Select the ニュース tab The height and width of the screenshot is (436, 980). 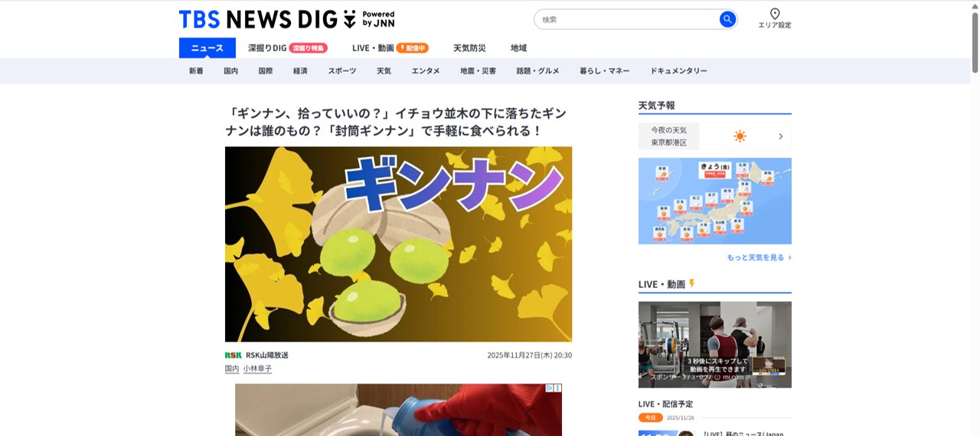(207, 48)
